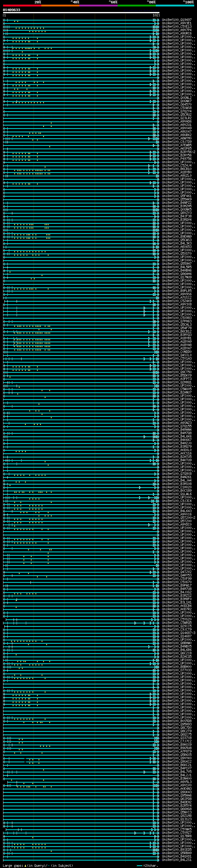197x868 pixels.
Task: Select hit label UniRef100_C5Y1A3
Action: [177, 358]
